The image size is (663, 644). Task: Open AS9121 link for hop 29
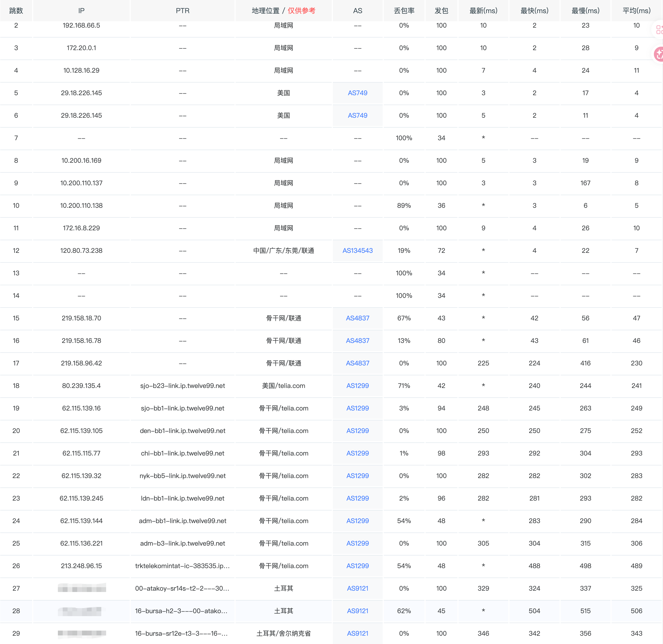[x=357, y=634]
